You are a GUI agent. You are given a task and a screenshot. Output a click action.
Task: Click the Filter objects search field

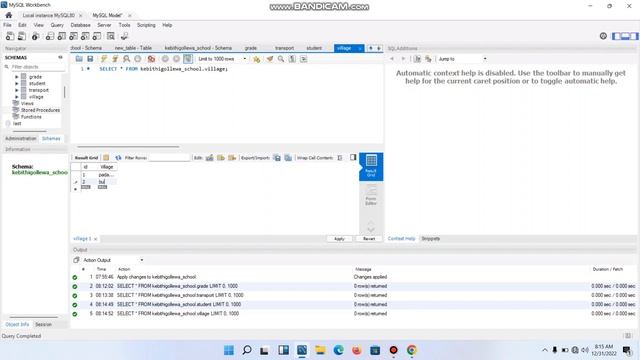37,67
